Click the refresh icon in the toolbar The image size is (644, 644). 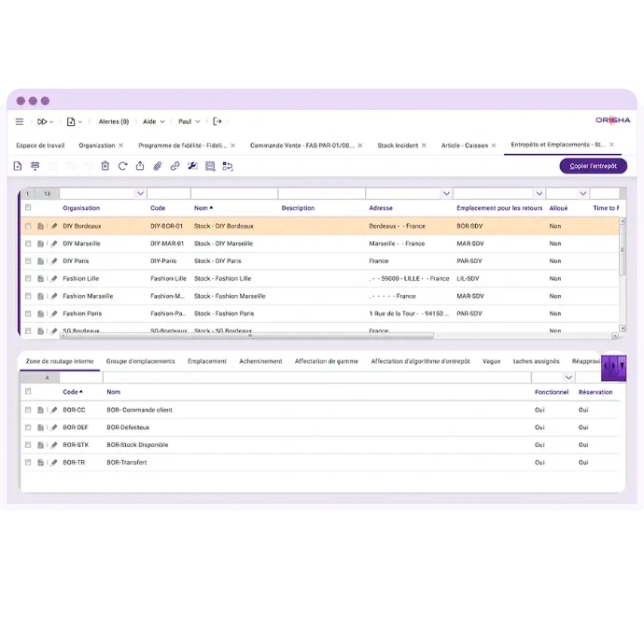(x=122, y=166)
